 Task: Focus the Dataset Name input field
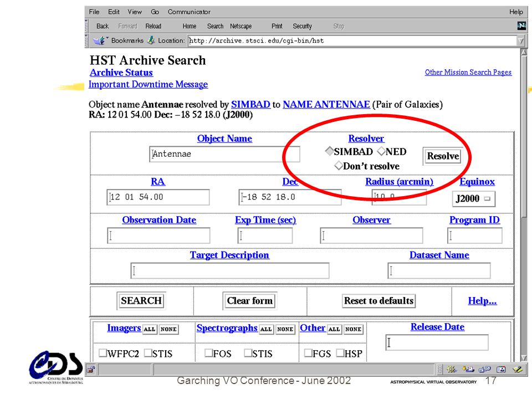[x=439, y=271]
